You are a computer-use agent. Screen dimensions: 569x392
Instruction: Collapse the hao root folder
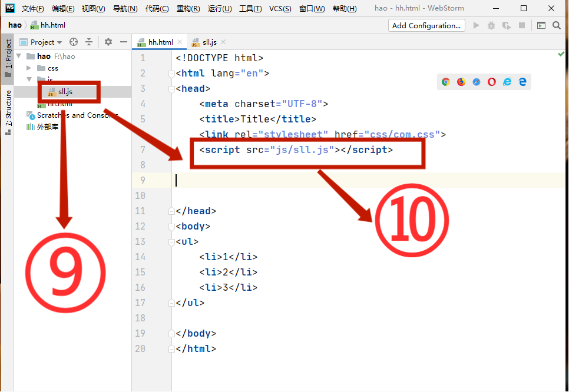(x=19, y=56)
